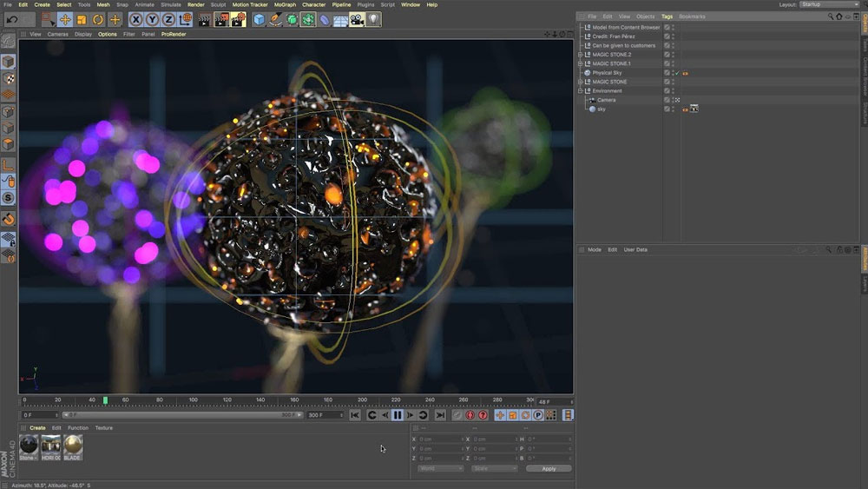Image resolution: width=868 pixels, height=489 pixels.
Task: Click the Record Active Objects button
Action: (457, 415)
